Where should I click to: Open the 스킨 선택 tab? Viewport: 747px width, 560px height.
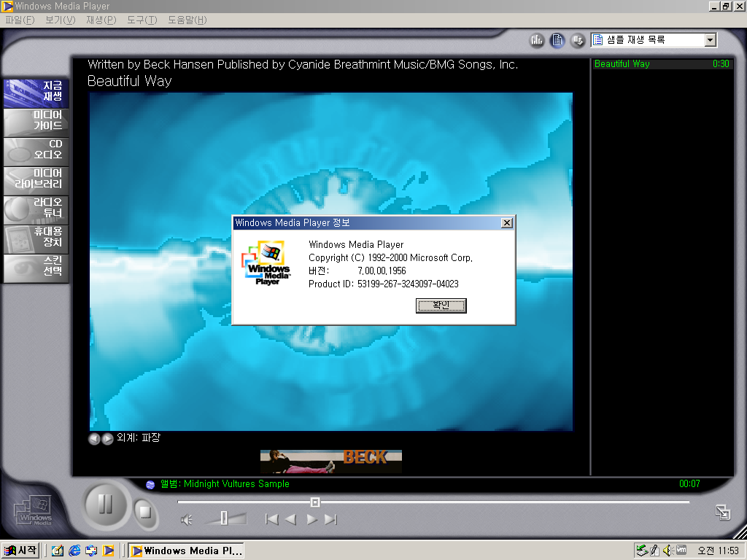point(36,268)
